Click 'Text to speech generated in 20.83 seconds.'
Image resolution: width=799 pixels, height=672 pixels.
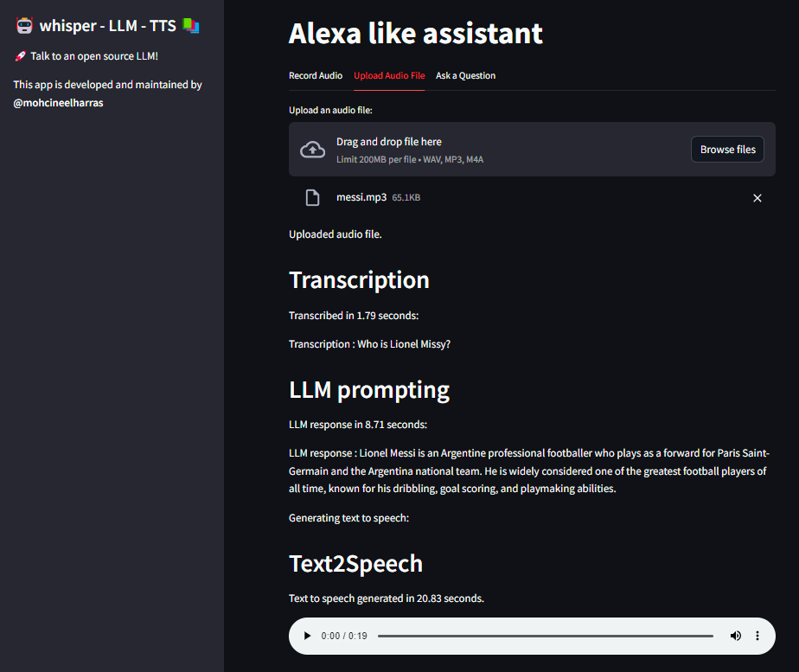[x=387, y=598]
